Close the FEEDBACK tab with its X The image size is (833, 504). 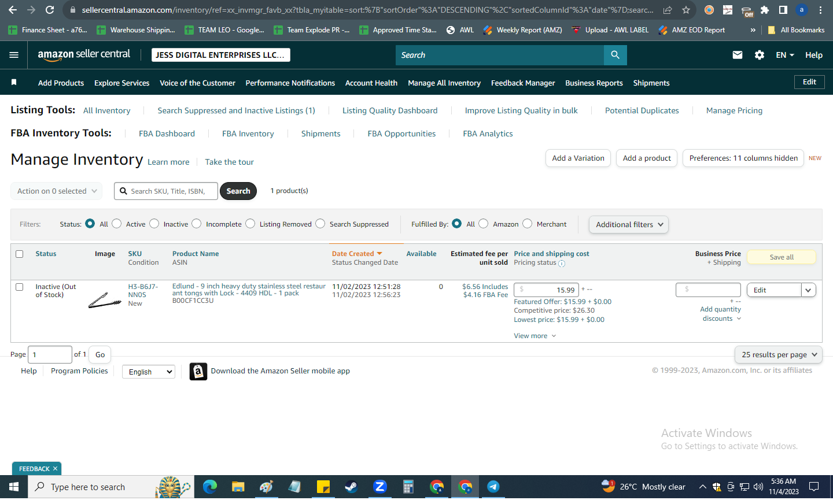click(x=56, y=469)
